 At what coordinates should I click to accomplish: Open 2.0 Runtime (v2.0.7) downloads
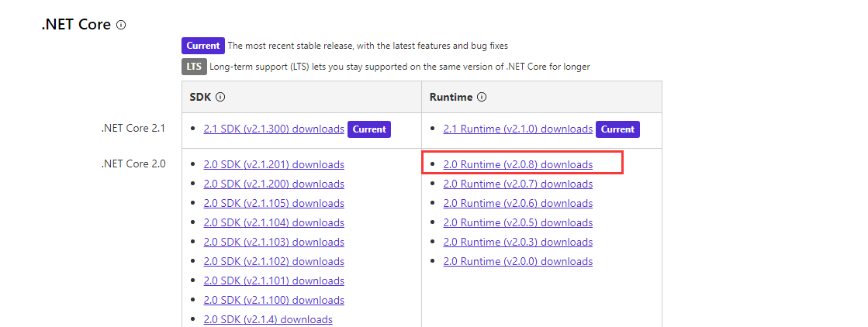[x=517, y=184]
